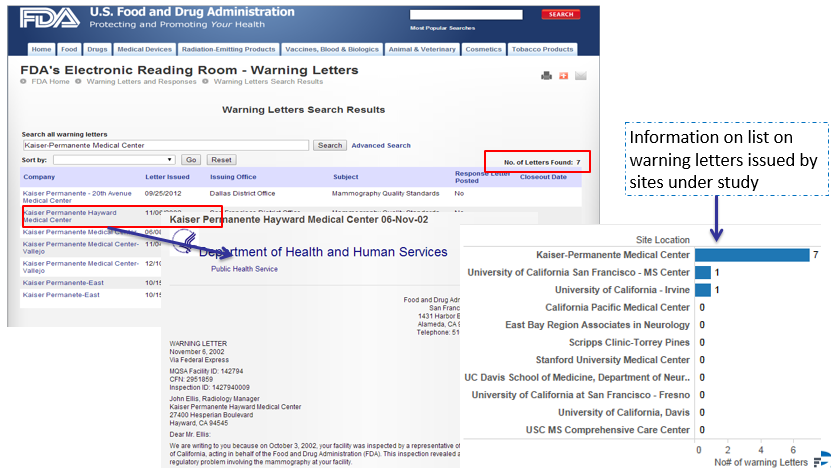Image resolution: width=831 pixels, height=471 pixels.
Task: Click the University of California - Irvine bar
Action: click(703, 290)
